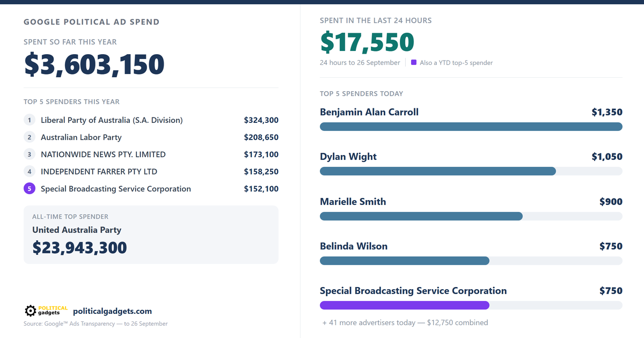Click the $900 amount

pyautogui.click(x=611, y=202)
